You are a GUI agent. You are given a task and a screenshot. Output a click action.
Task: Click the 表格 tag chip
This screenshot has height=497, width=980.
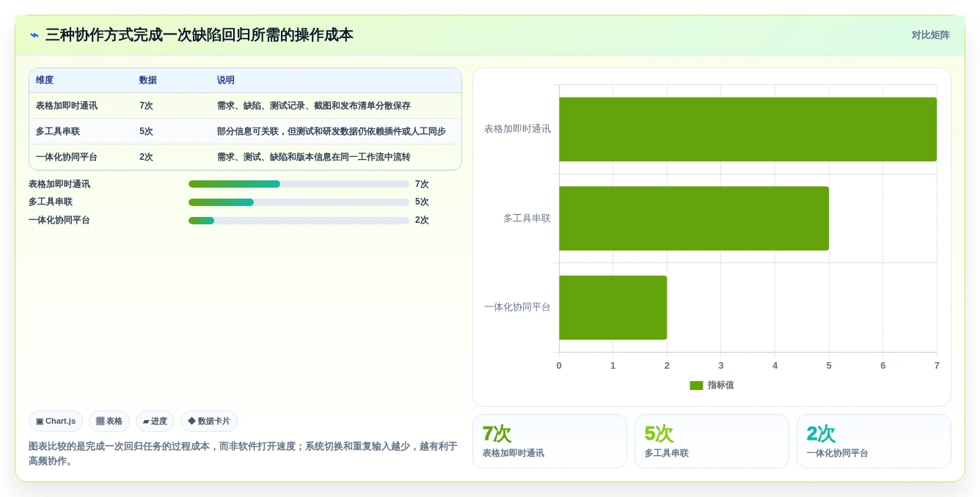[109, 421]
